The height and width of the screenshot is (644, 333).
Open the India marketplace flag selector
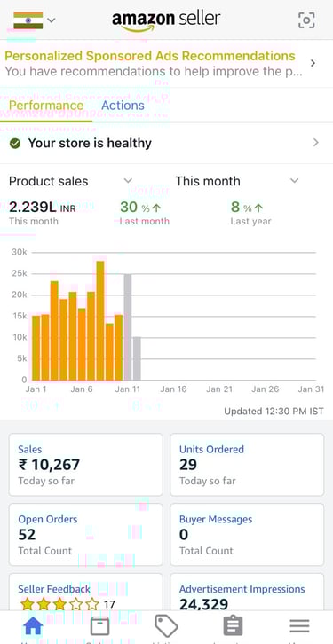(x=35, y=20)
